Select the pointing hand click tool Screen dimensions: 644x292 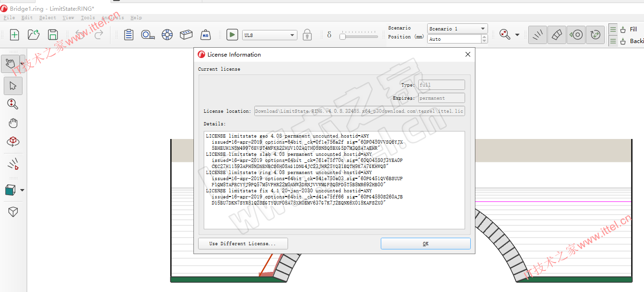click(10, 64)
